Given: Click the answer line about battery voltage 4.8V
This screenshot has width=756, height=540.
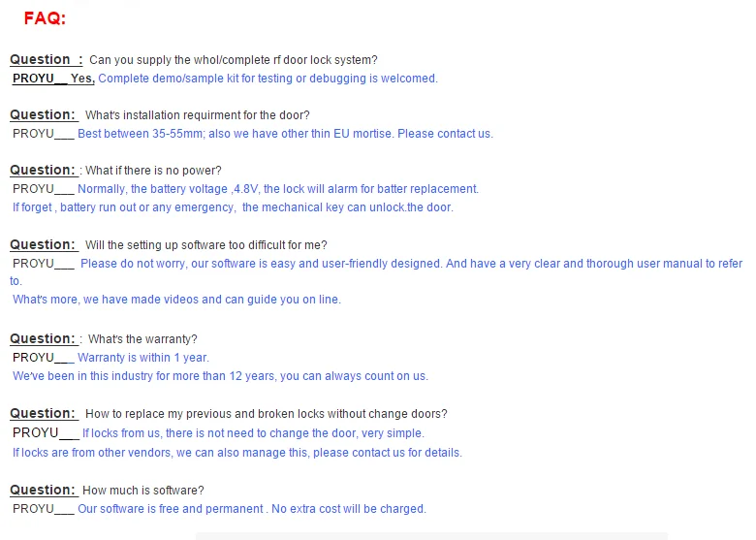Looking at the screenshot, I should point(277,189).
